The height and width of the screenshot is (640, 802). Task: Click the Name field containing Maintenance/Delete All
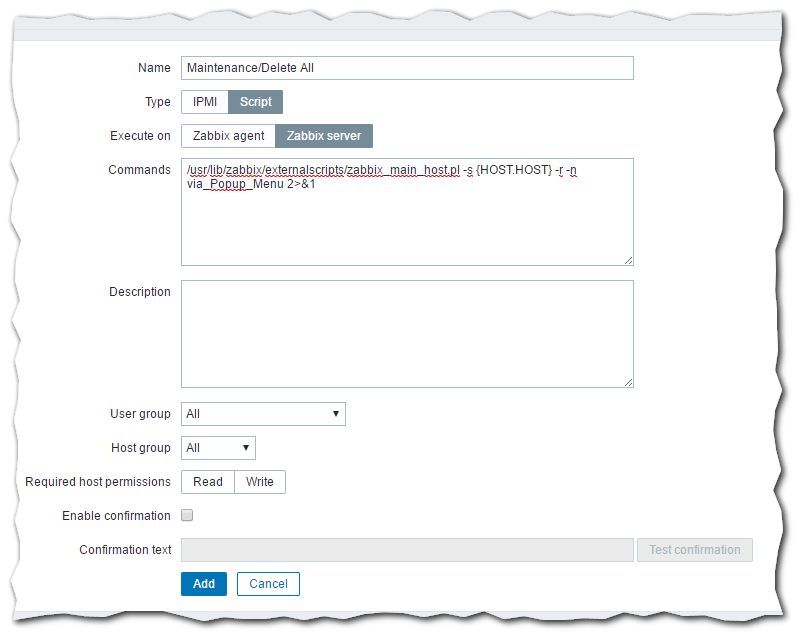point(407,68)
